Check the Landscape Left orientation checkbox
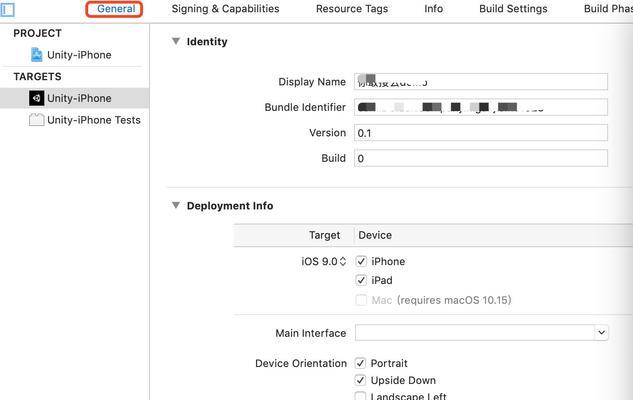Image resolution: width=633 pixels, height=400 pixels. coord(360,396)
